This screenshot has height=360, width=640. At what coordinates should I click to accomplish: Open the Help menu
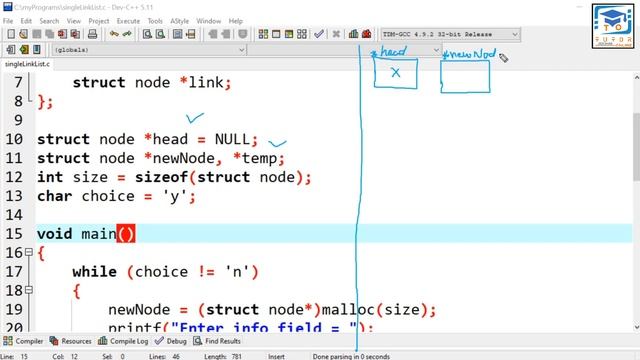[236, 21]
